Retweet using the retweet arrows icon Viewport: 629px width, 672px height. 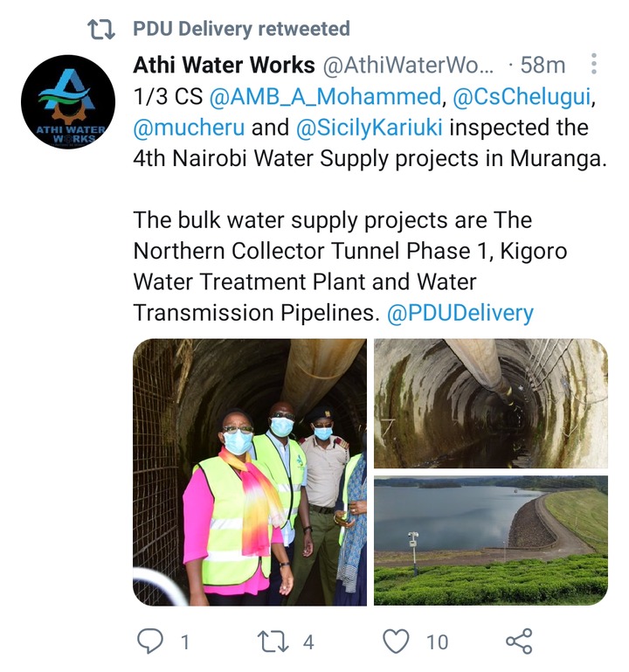(x=273, y=641)
